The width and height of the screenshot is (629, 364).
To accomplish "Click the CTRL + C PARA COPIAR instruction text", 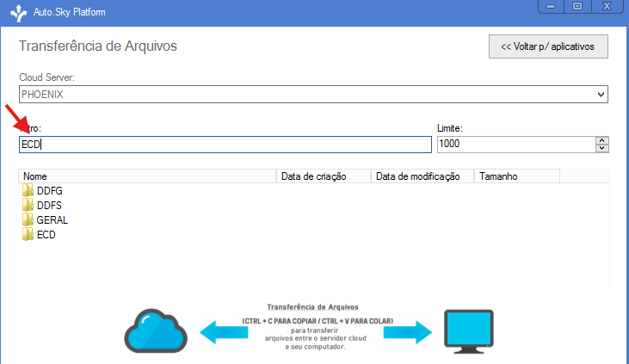I will pos(318,321).
